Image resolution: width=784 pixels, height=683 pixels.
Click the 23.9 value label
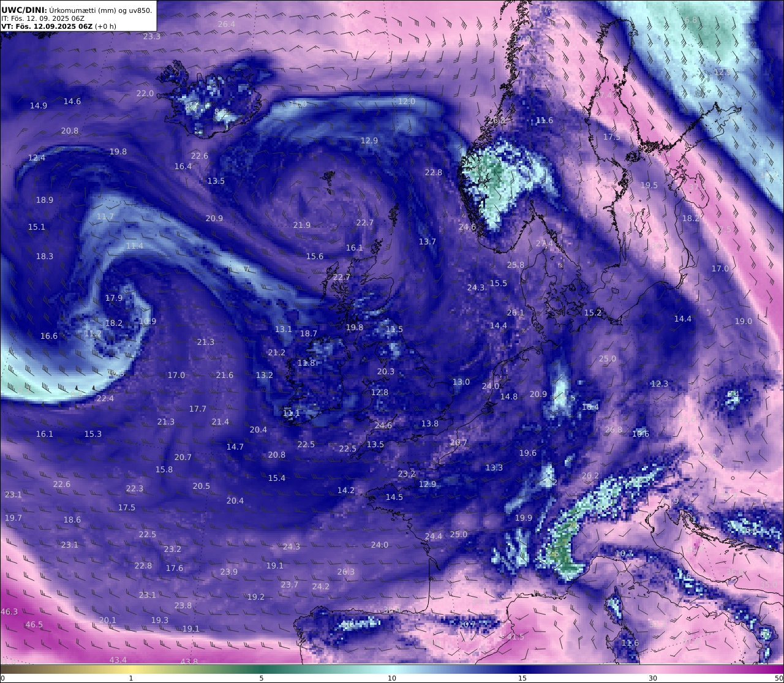tap(229, 572)
